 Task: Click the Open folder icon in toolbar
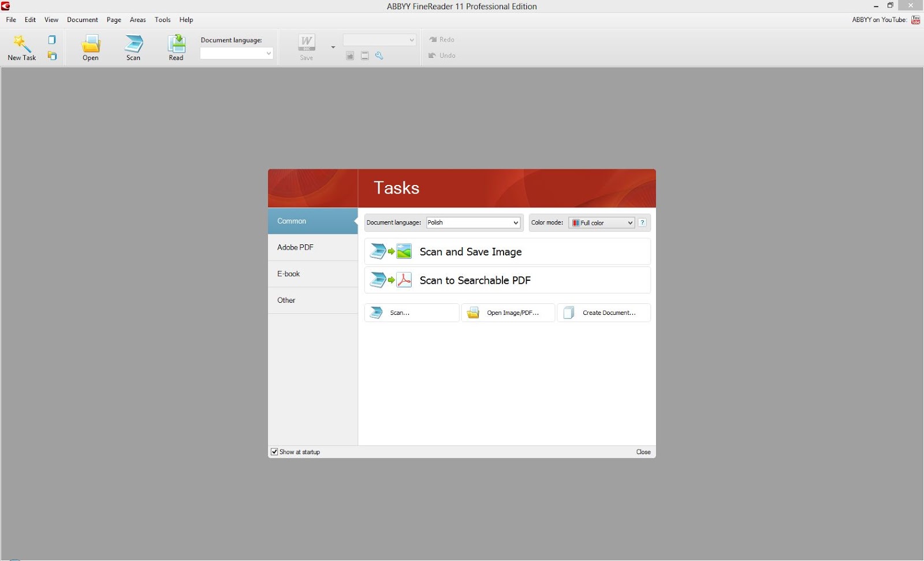pyautogui.click(x=91, y=43)
